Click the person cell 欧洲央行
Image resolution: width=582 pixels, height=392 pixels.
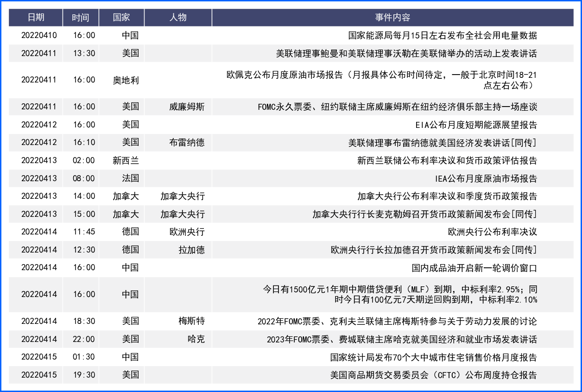(187, 232)
